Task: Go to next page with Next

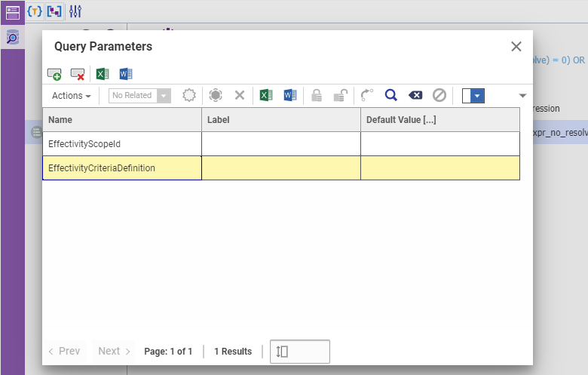Action: (114, 352)
